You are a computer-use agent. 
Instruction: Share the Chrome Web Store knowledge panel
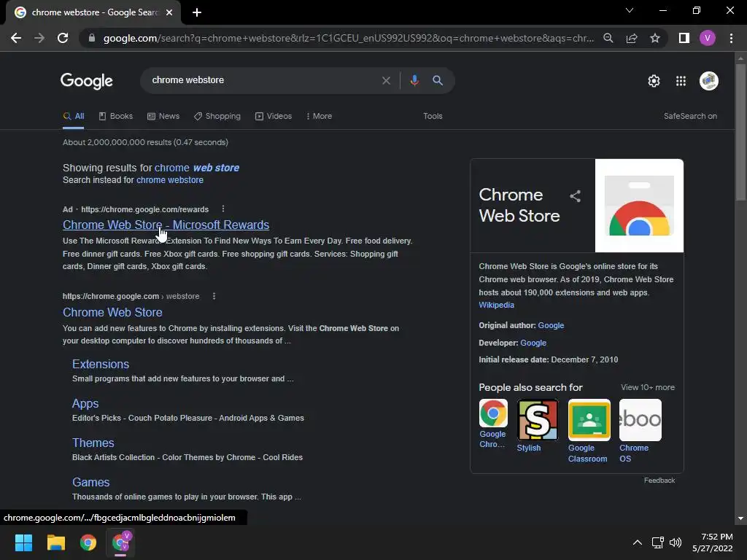click(575, 196)
